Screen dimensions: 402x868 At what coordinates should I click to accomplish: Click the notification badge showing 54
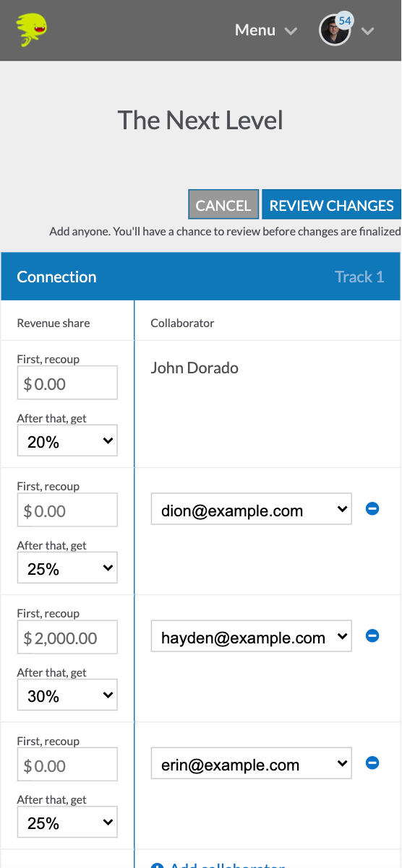(x=344, y=21)
